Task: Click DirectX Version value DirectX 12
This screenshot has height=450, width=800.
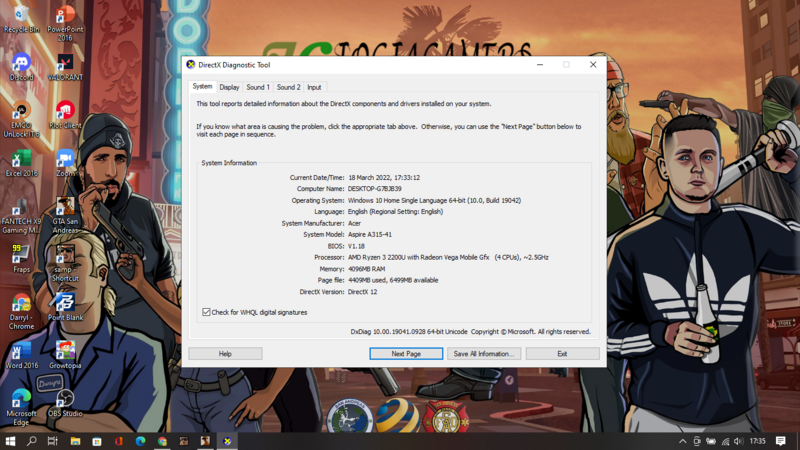Action: click(362, 292)
